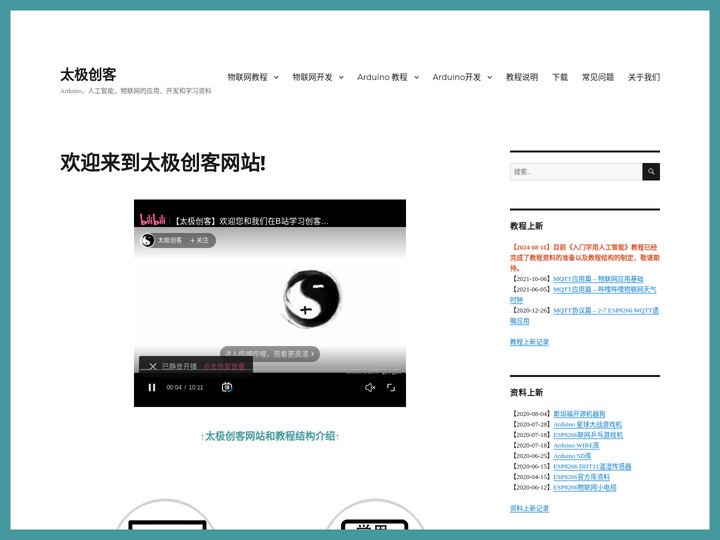The height and width of the screenshot is (540, 720).
Task: Open Arduino WIRE库 link
Action: [x=576, y=445]
